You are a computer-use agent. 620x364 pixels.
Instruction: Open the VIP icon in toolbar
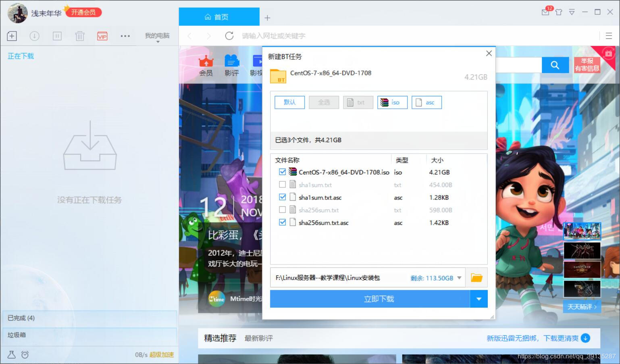102,36
